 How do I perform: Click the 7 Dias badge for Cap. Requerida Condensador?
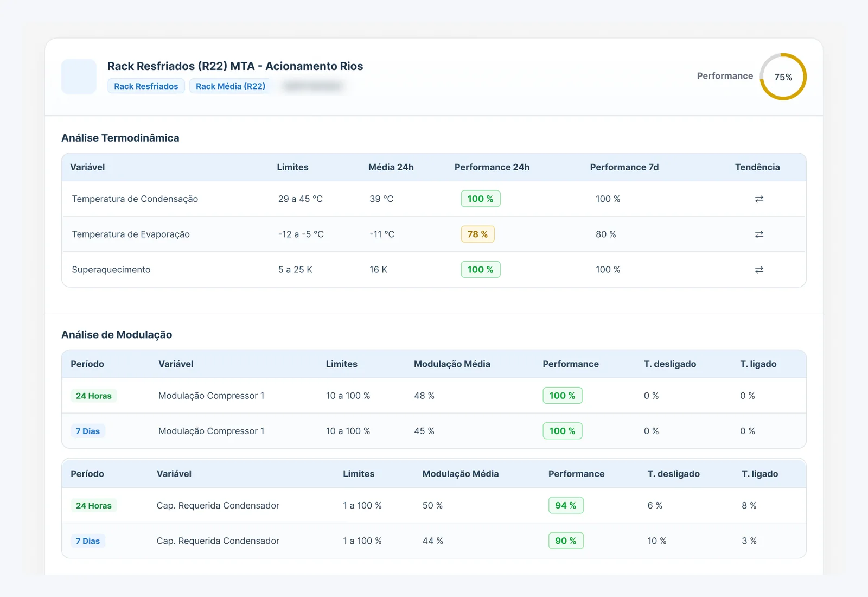pos(88,541)
